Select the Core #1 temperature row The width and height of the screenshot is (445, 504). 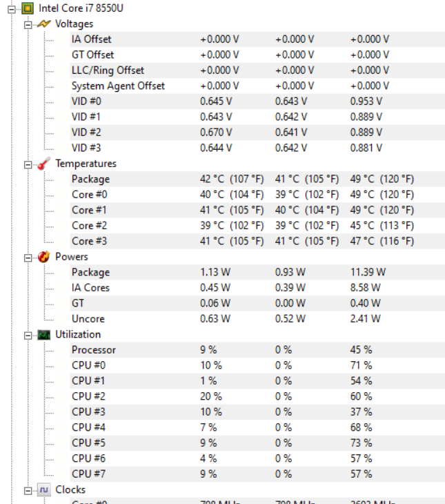257,210
